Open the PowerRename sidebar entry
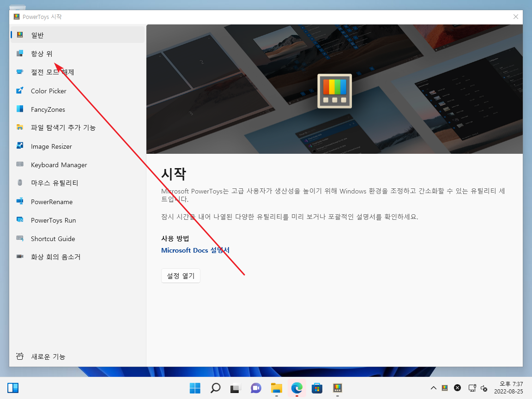 tap(78, 201)
